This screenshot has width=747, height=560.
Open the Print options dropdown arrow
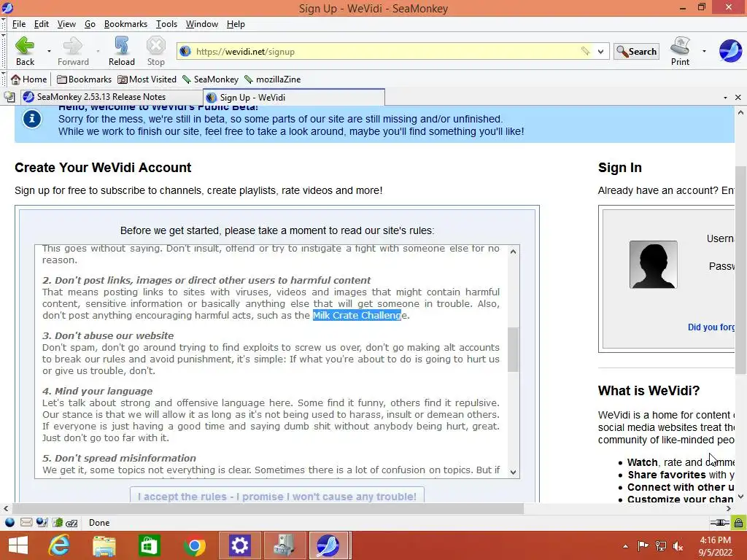704,51
